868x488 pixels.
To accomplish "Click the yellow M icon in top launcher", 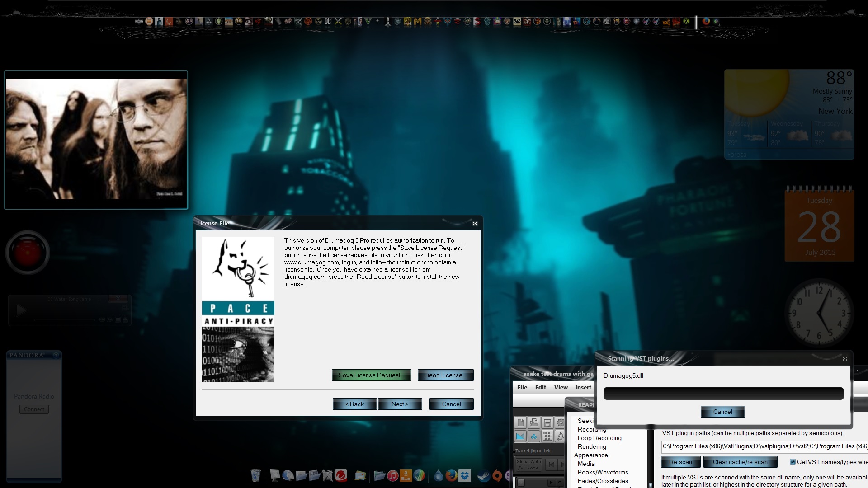I will [418, 21].
